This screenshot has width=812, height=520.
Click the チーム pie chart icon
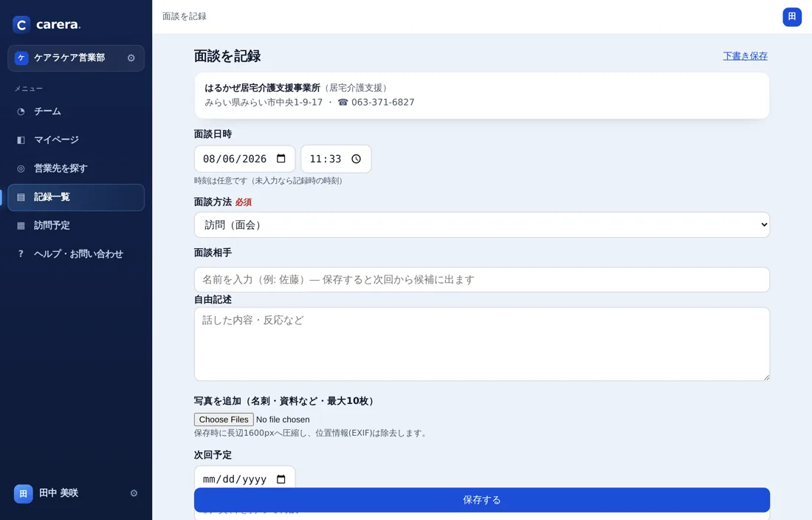pos(21,112)
